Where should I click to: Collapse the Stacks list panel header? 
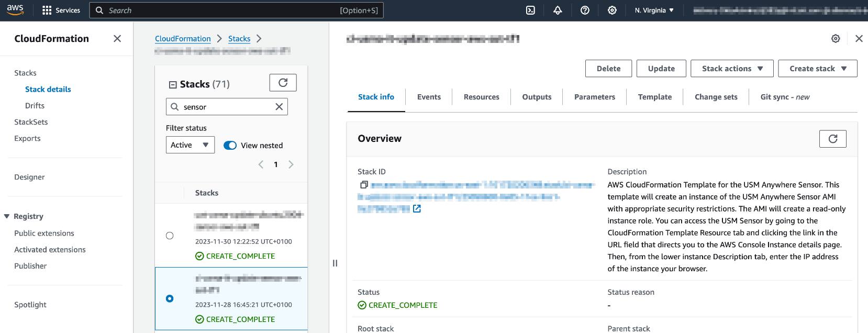(173, 84)
